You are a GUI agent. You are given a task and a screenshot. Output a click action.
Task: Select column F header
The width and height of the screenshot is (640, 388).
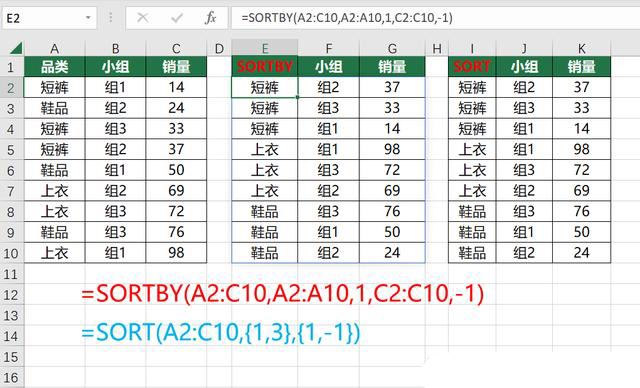[x=329, y=49]
